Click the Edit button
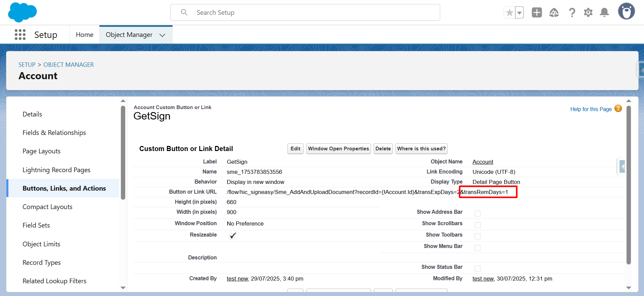Image resolution: width=644 pixels, height=296 pixels. coord(295,149)
